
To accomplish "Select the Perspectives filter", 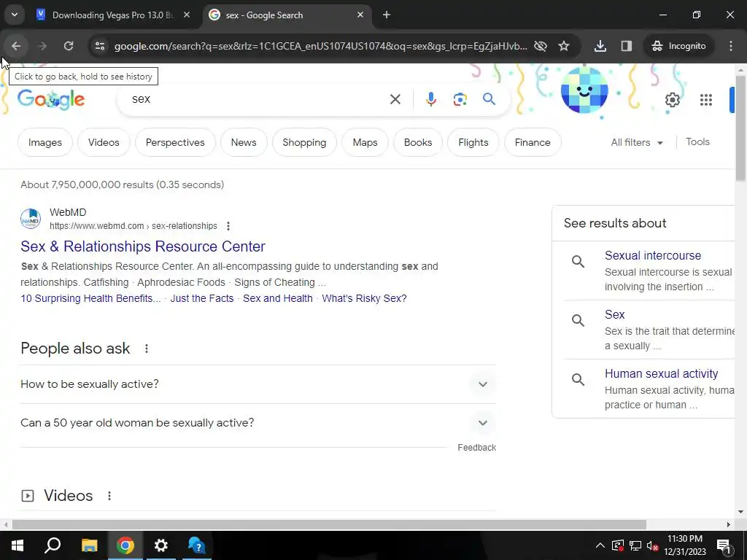I will pyautogui.click(x=175, y=142).
